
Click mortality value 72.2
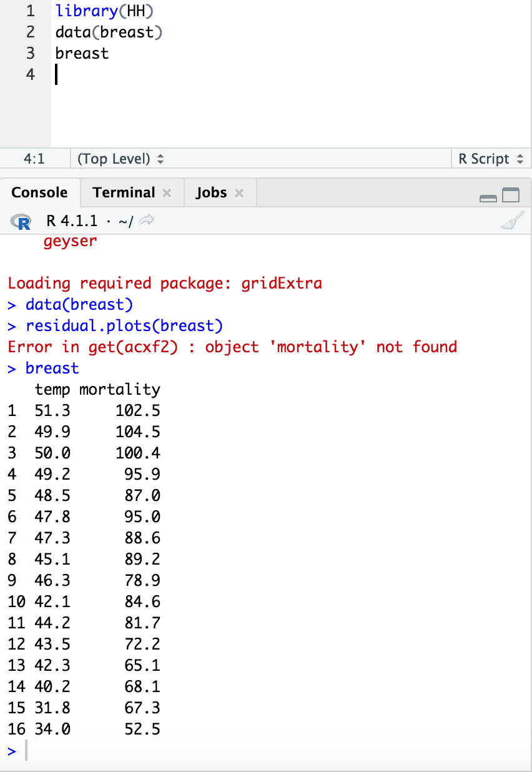point(142,644)
